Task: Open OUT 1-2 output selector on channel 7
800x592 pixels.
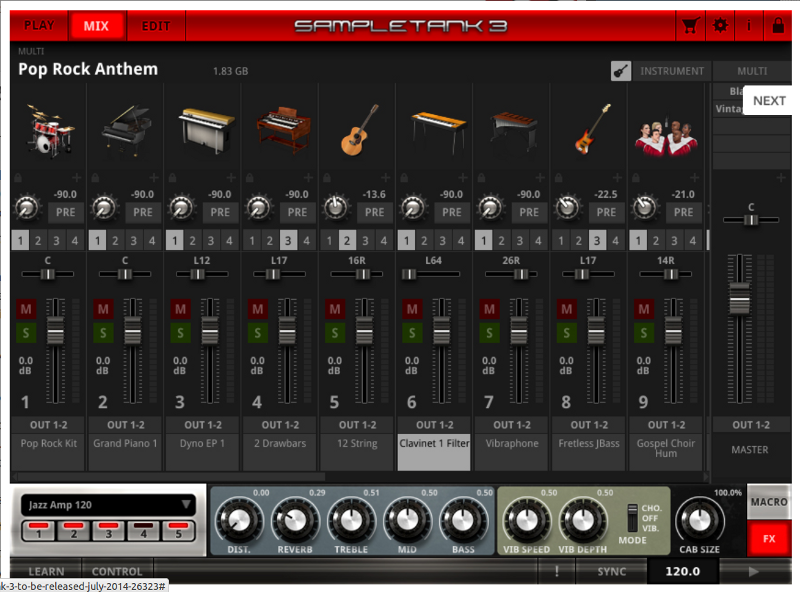Action: 512,425
